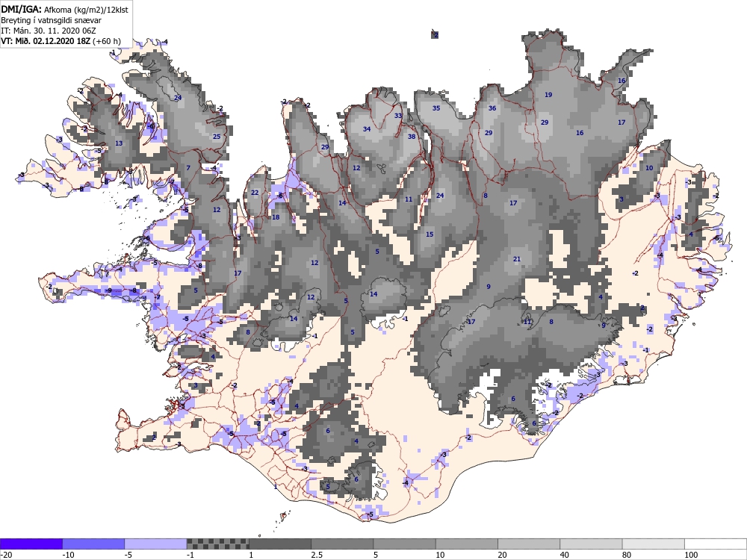Screen dimensions: 747x560
Task: Click the map value '35' on the northern peninsula
Action: click(x=436, y=108)
